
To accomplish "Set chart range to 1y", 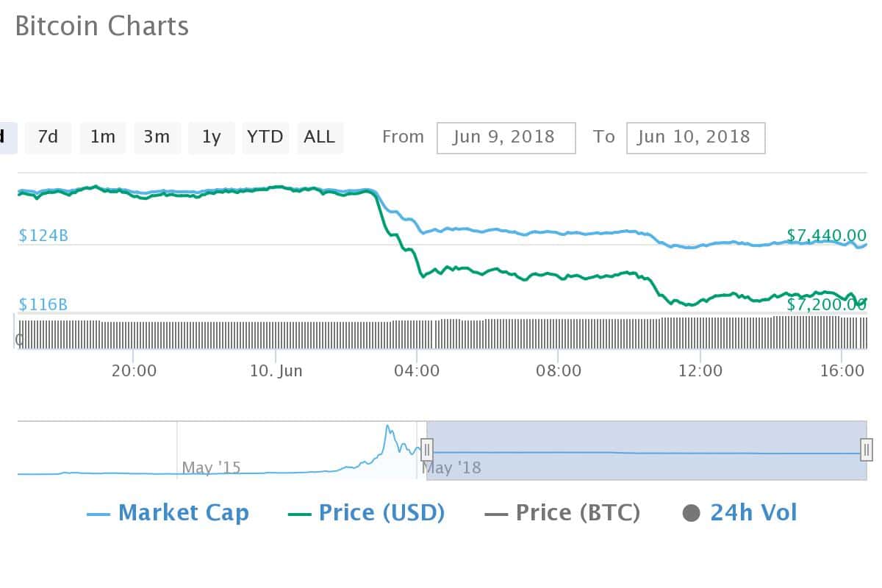I will (212, 137).
